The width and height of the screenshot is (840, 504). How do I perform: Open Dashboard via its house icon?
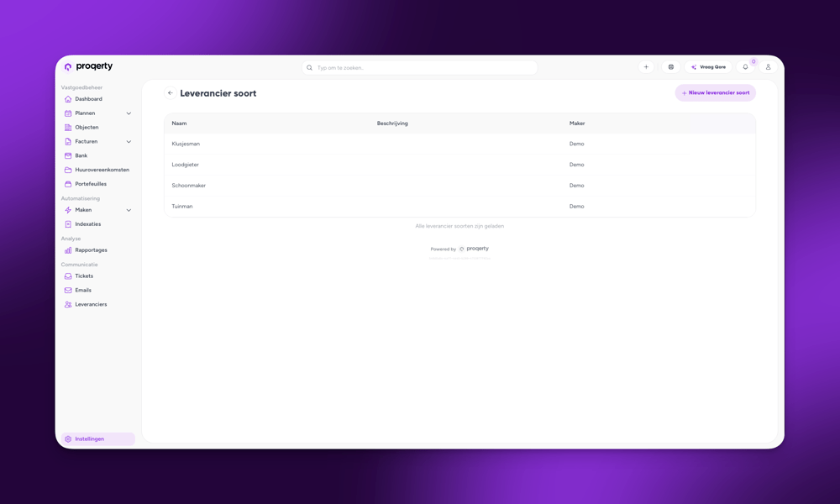(x=68, y=99)
